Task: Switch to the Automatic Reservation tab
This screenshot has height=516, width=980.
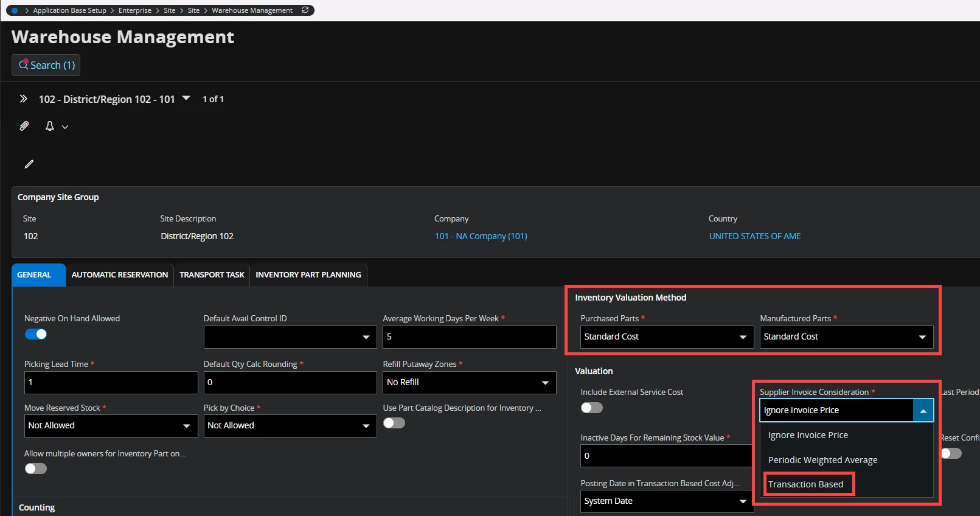Action: [x=120, y=275]
